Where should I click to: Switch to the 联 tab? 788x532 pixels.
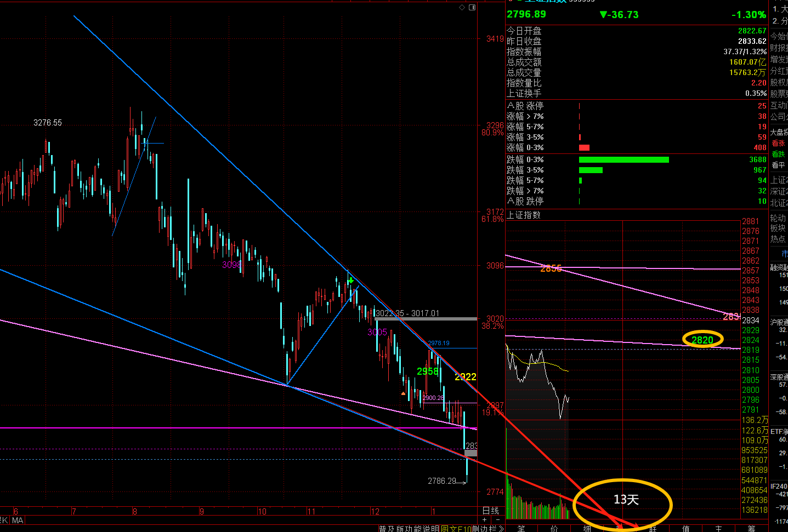pyautogui.click(x=653, y=528)
